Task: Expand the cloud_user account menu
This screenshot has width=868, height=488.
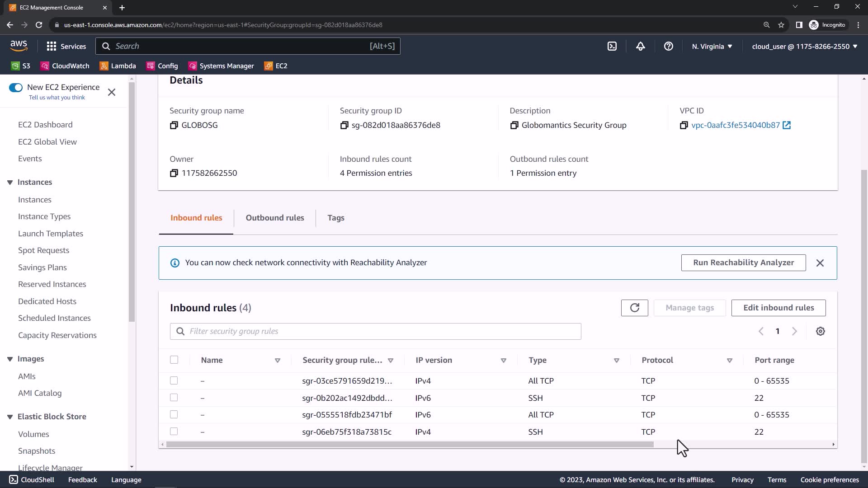Action: [804, 46]
